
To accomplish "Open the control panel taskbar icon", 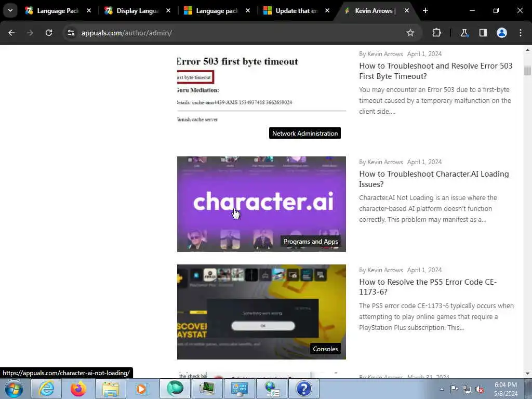I will click(239, 389).
